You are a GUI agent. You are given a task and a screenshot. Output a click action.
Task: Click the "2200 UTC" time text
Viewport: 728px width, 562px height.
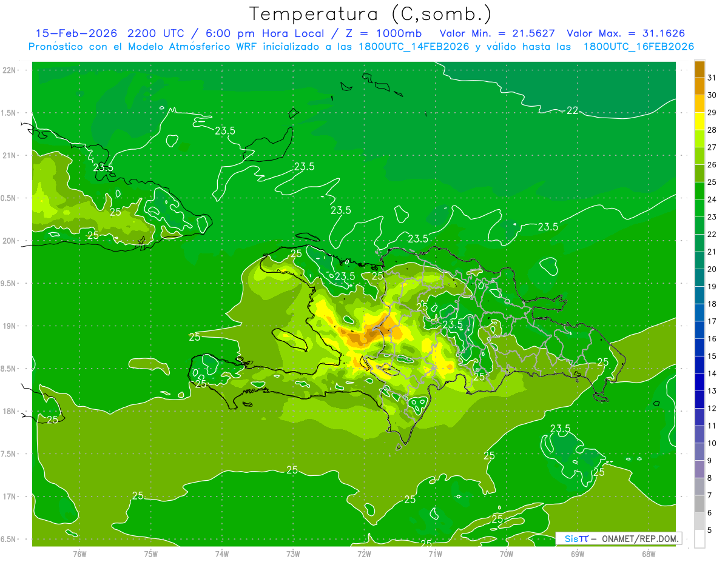156,33
